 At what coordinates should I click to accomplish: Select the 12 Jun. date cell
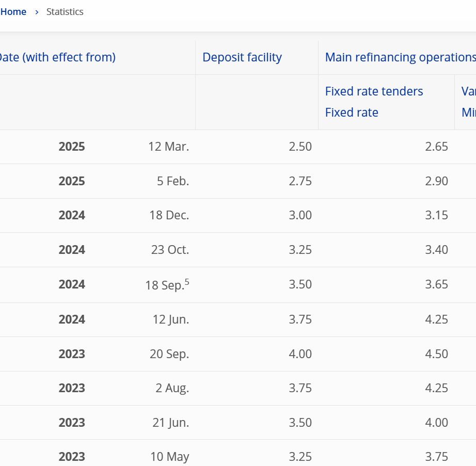[x=170, y=319]
